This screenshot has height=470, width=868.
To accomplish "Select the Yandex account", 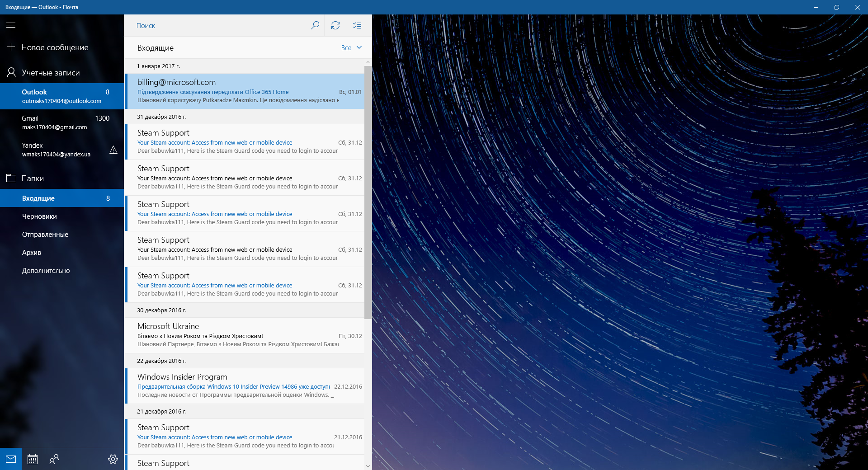I will click(x=62, y=150).
